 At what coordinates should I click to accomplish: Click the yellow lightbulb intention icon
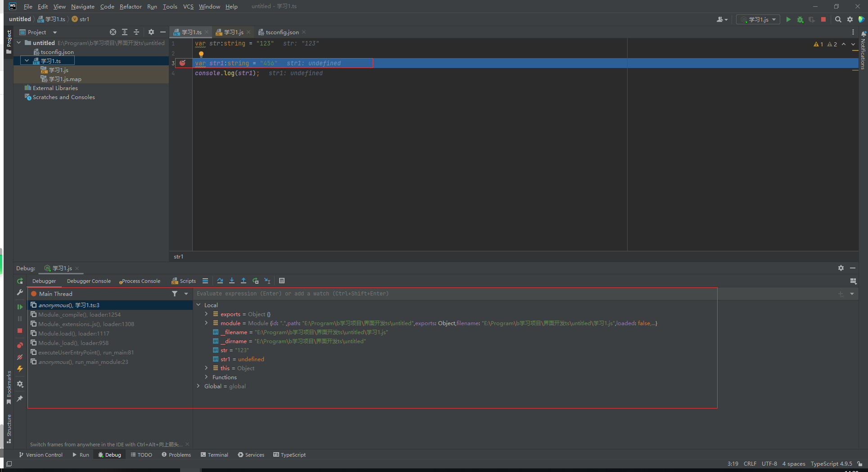point(201,54)
